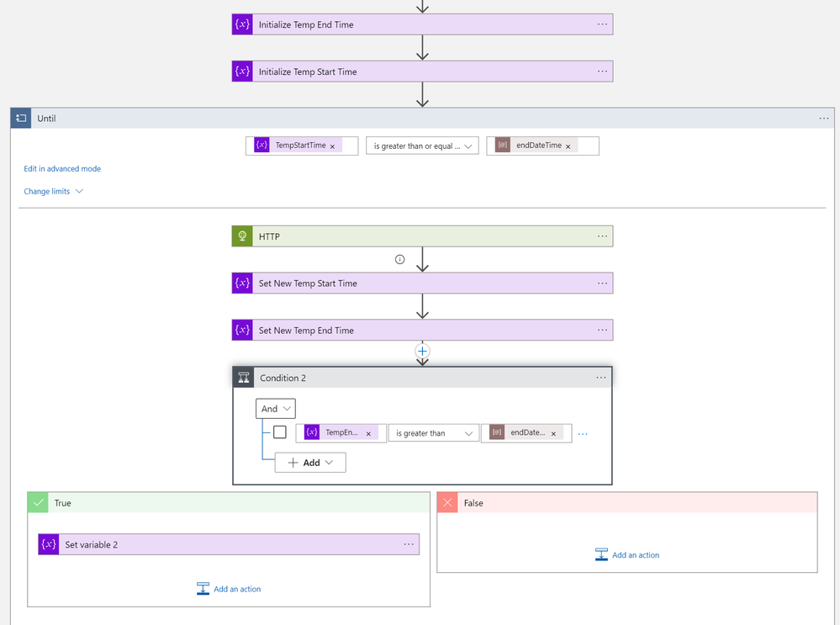Click the Condition 2 icon
Image resolution: width=840 pixels, height=625 pixels.
click(243, 378)
